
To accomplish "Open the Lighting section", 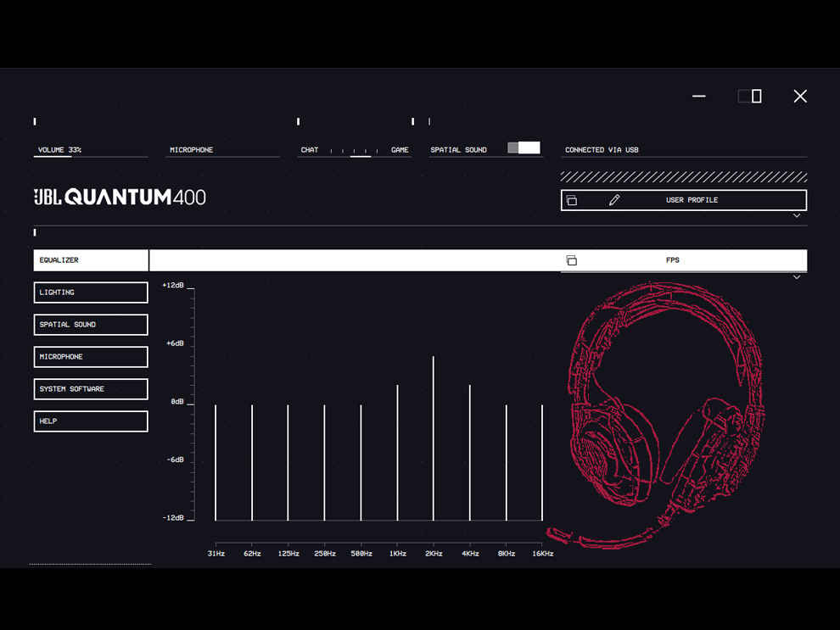I will (x=91, y=293).
